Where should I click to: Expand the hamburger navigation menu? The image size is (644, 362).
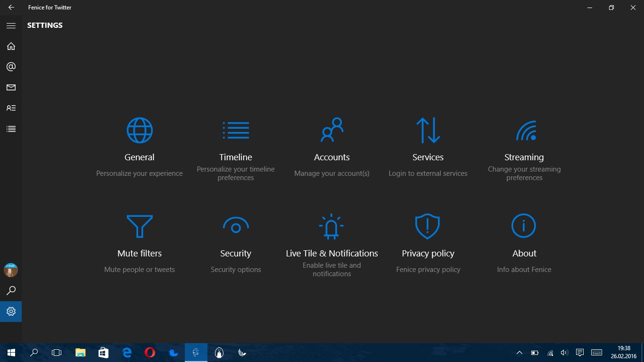pos(11,25)
